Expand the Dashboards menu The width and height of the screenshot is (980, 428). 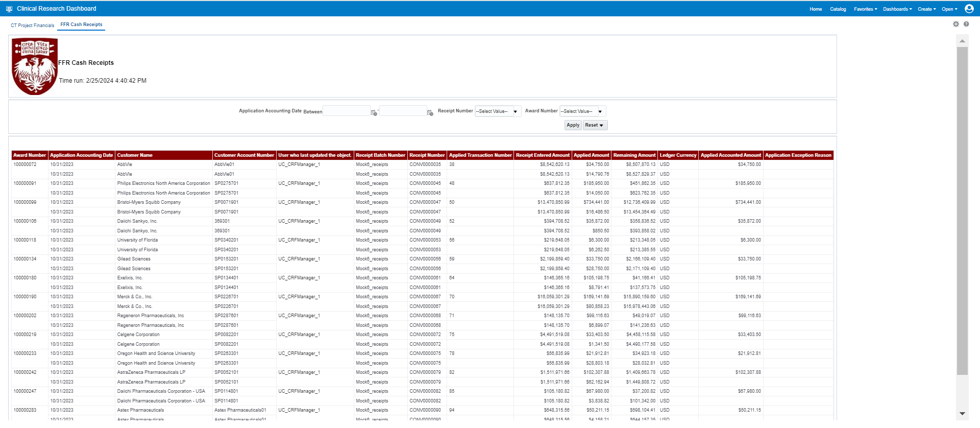pos(897,9)
